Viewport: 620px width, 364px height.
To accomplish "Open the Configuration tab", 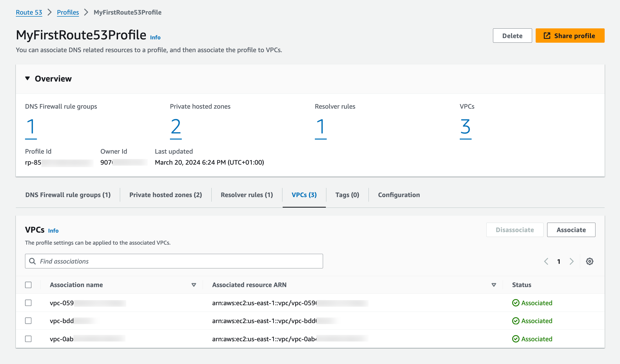I will coord(399,195).
